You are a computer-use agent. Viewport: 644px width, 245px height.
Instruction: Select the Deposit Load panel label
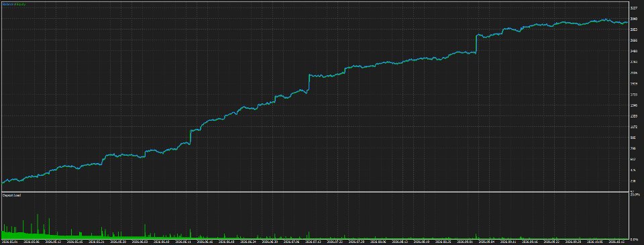[11, 195]
